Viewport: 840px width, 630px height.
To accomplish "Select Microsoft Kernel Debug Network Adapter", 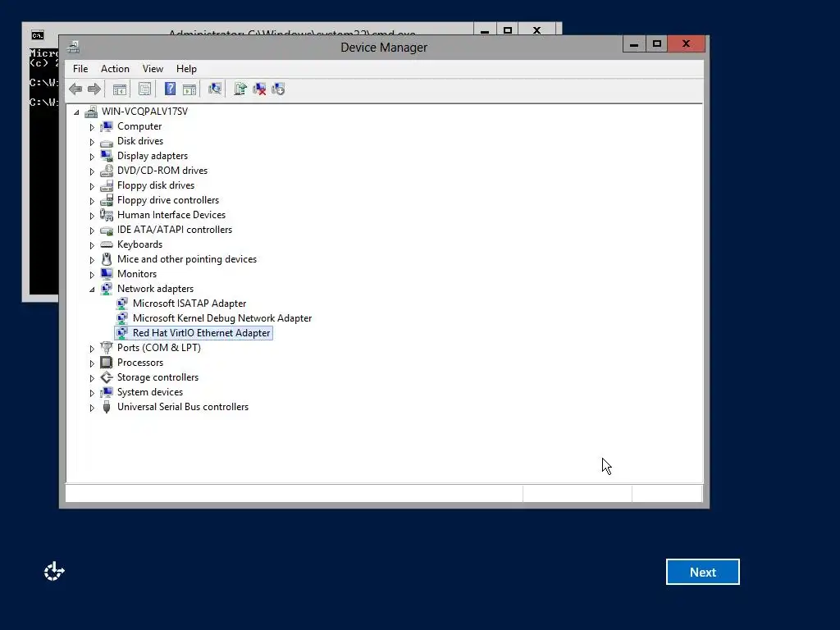I will pos(221,318).
